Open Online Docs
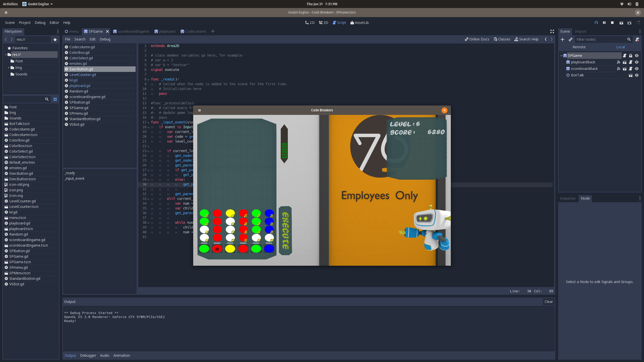Screen dimensions: 644x362 (x=477, y=39)
